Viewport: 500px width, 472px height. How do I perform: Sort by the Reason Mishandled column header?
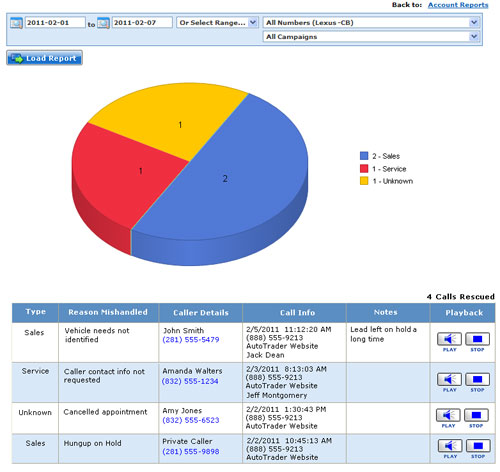point(108,313)
